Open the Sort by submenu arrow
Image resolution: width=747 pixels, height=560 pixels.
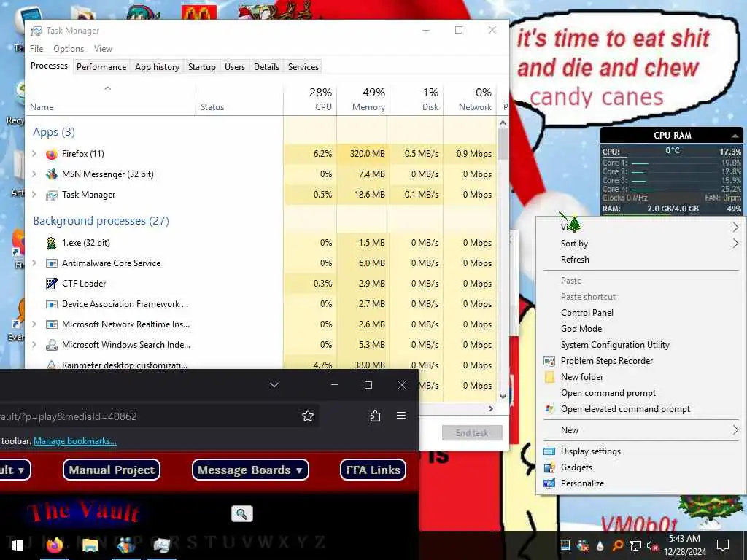pyautogui.click(x=735, y=244)
